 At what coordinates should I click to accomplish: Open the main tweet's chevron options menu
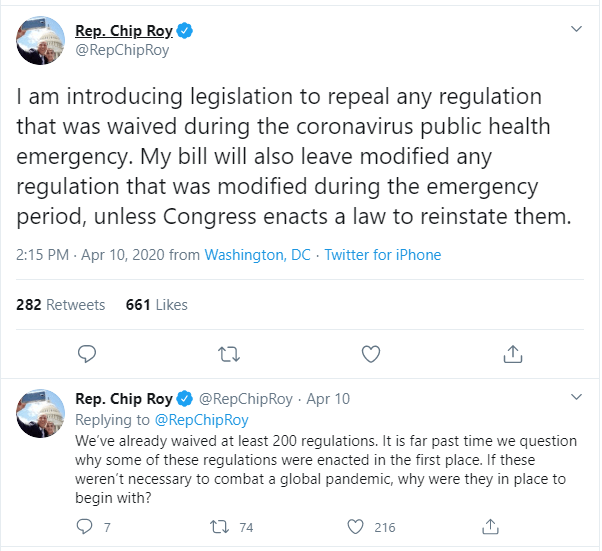click(576, 29)
